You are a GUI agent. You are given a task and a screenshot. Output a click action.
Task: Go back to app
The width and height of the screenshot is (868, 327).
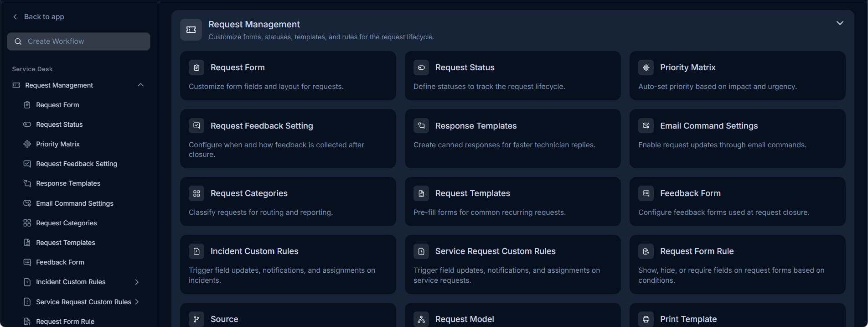38,16
